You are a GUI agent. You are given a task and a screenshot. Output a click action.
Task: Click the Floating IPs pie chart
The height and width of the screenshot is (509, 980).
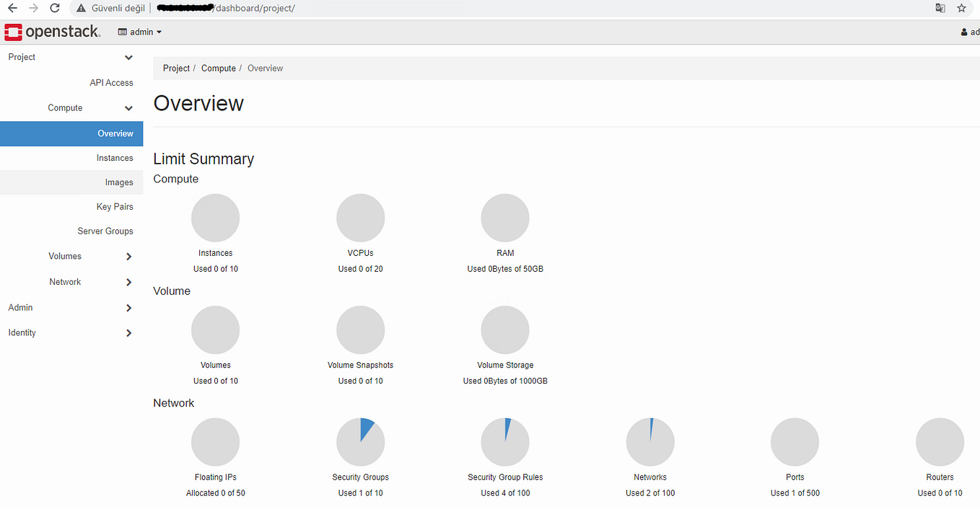point(215,442)
